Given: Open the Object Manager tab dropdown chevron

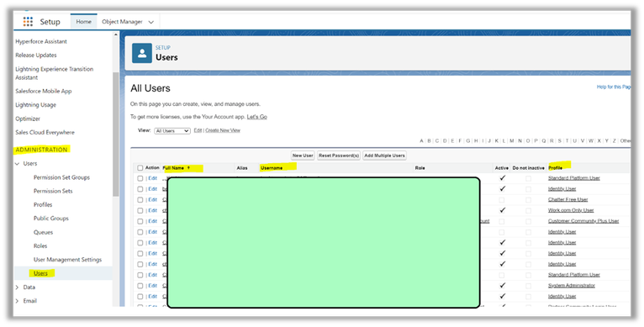Looking at the screenshot, I should pyautogui.click(x=150, y=22).
